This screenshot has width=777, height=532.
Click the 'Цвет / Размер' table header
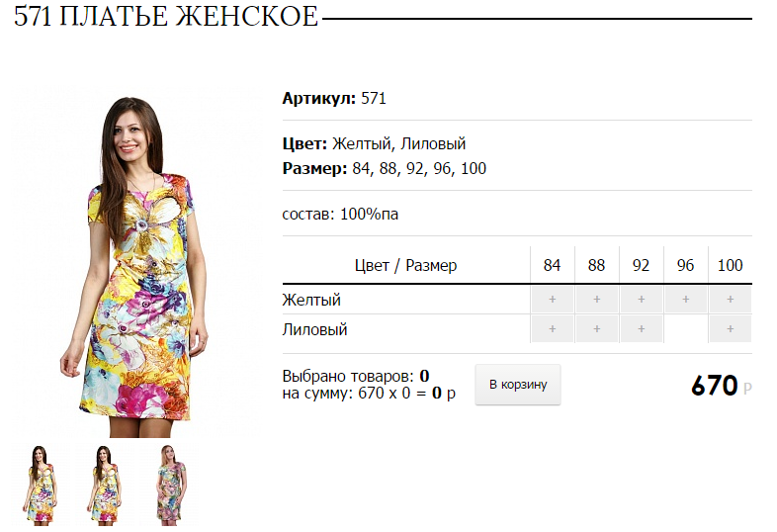click(406, 265)
